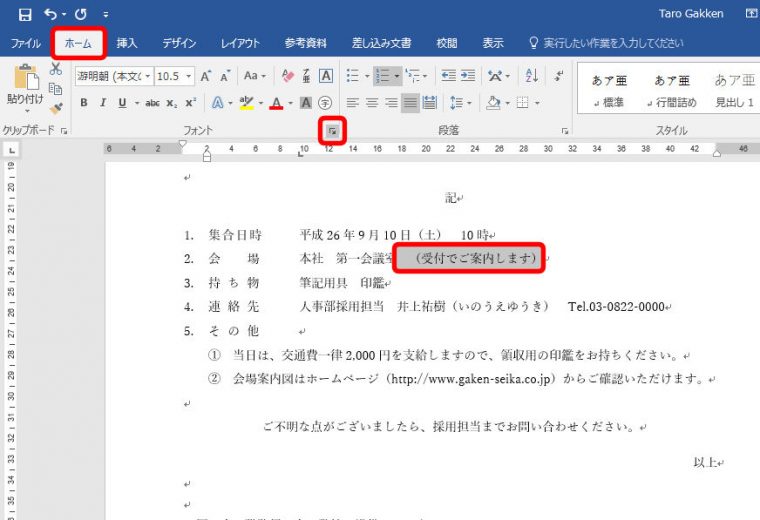Open the font size 10.5 dropdown

189,76
